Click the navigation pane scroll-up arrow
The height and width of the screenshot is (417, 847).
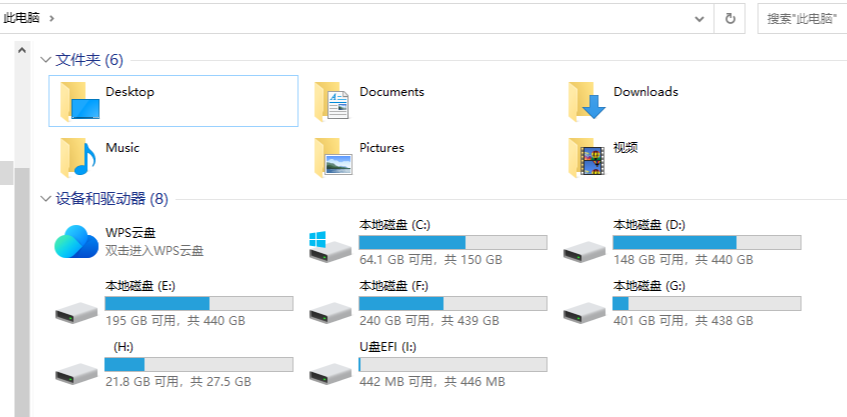22,50
